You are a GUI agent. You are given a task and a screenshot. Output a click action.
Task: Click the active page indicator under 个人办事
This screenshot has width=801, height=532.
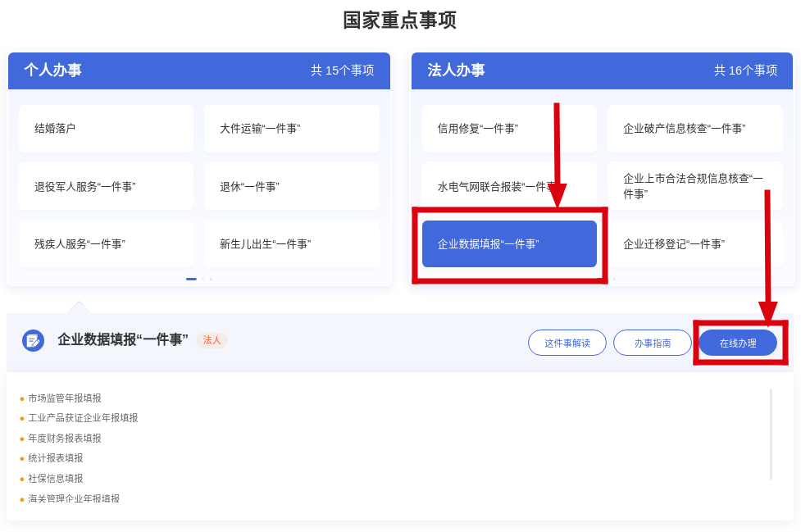(191, 279)
